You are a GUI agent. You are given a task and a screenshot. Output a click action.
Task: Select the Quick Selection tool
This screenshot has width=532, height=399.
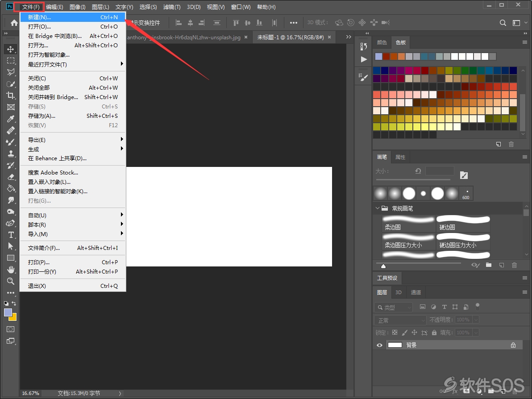(11, 84)
